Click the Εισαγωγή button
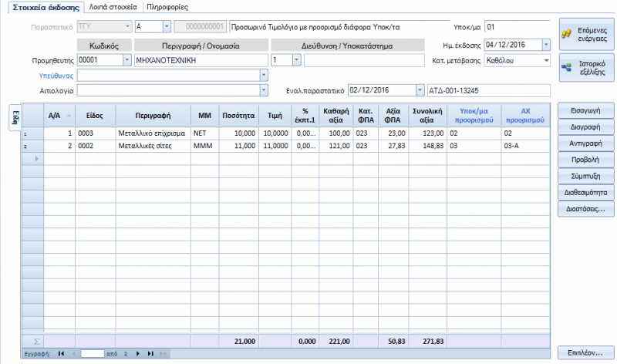Image resolution: width=617 pixels, height=364 pixels. 585,110
